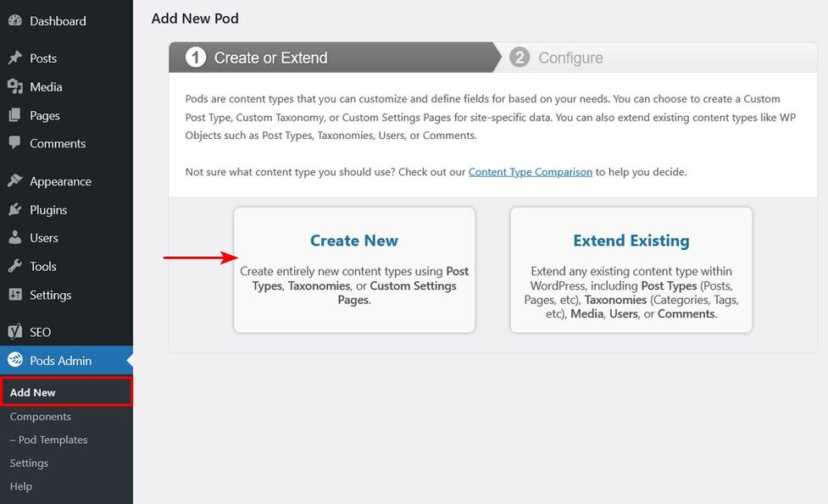Image resolution: width=828 pixels, height=504 pixels.
Task: Click the Posts pushpin icon
Action: [x=14, y=58]
